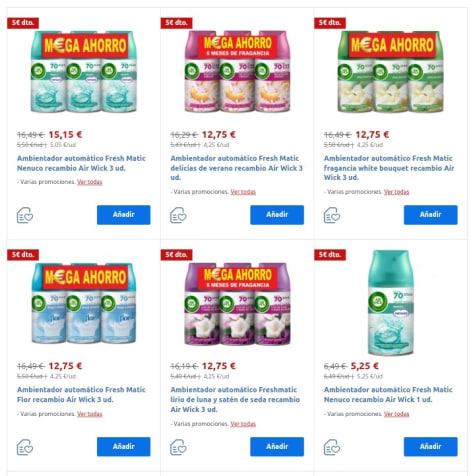Save Flor recambio to wishlist icon
475x476 pixels.
[25, 447]
